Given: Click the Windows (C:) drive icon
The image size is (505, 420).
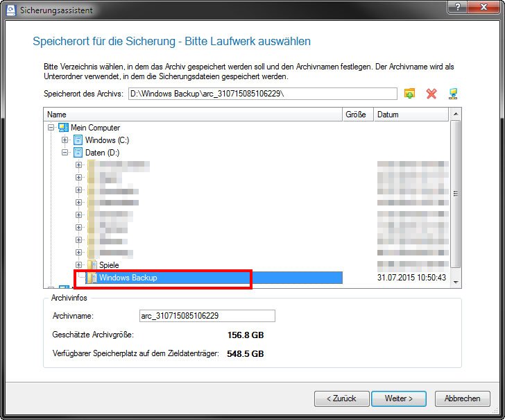Looking at the screenshot, I should 78,140.
